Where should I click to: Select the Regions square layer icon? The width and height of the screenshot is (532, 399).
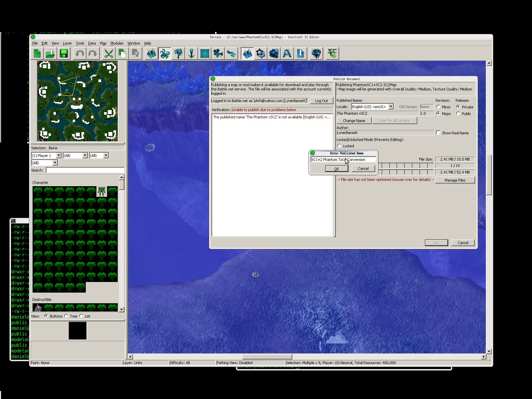(x=205, y=54)
